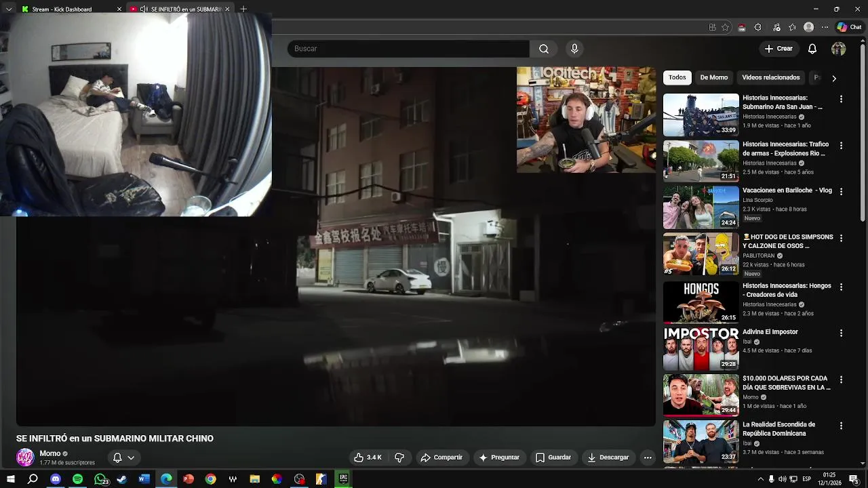This screenshot has width=868, height=488.
Task: Like the video with thumbs up
Action: click(368, 457)
